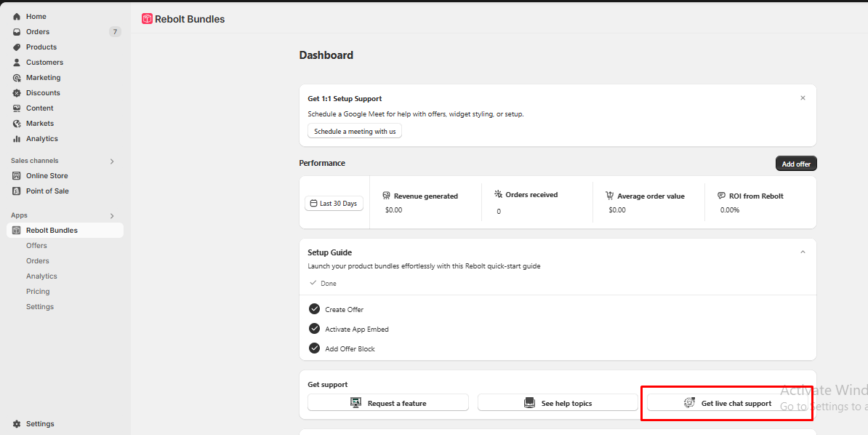This screenshot has height=435, width=868.
Task: Open Settings with the gear icon
Action: (17, 424)
